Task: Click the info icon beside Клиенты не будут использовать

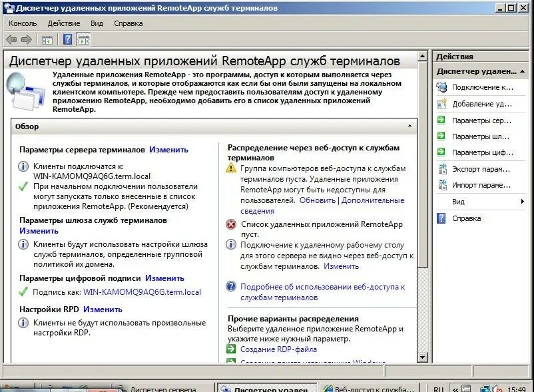Action: click(23, 323)
